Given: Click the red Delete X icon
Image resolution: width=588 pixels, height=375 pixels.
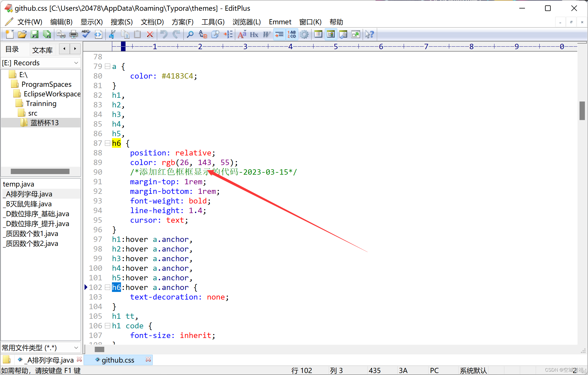Looking at the screenshot, I should coord(150,34).
